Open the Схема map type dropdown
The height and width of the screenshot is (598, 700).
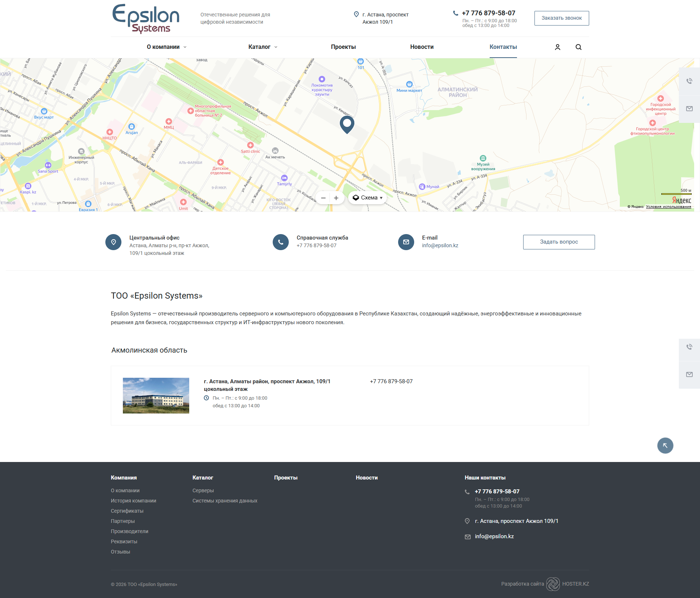coord(367,198)
